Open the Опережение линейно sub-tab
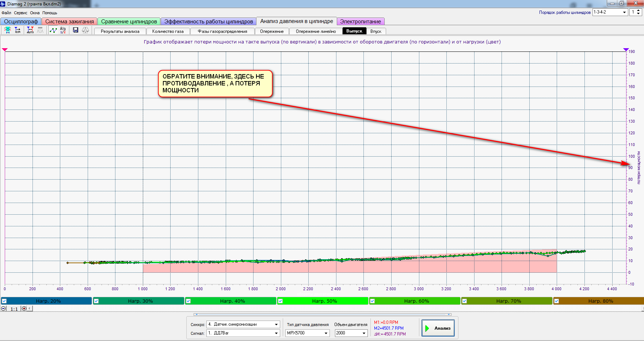The width and height of the screenshot is (644, 341). pos(316,31)
